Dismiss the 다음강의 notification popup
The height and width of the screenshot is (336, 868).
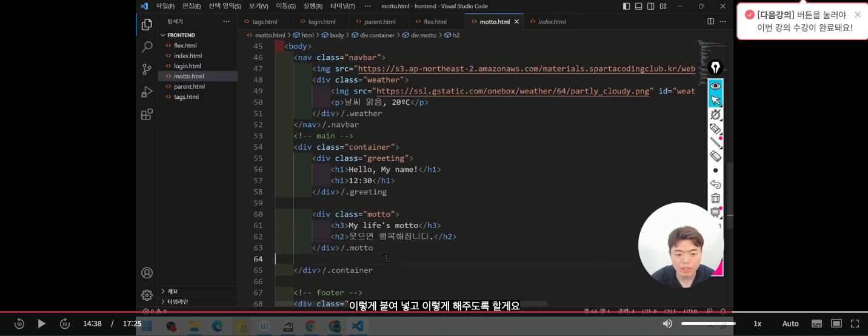tap(857, 15)
